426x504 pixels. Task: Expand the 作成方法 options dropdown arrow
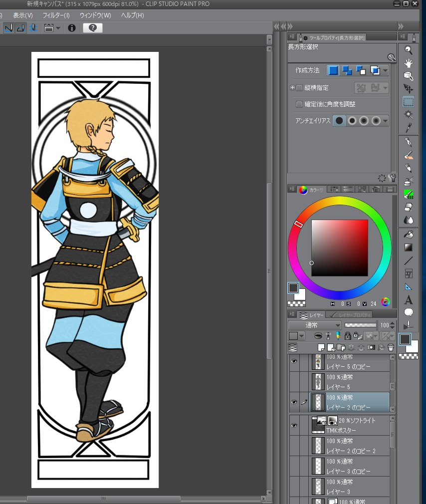[x=385, y=71]
